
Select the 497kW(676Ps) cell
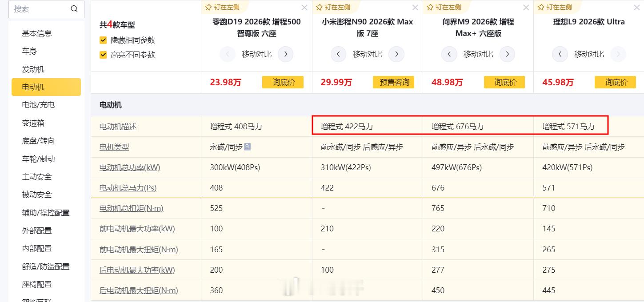tap(478, 167)
